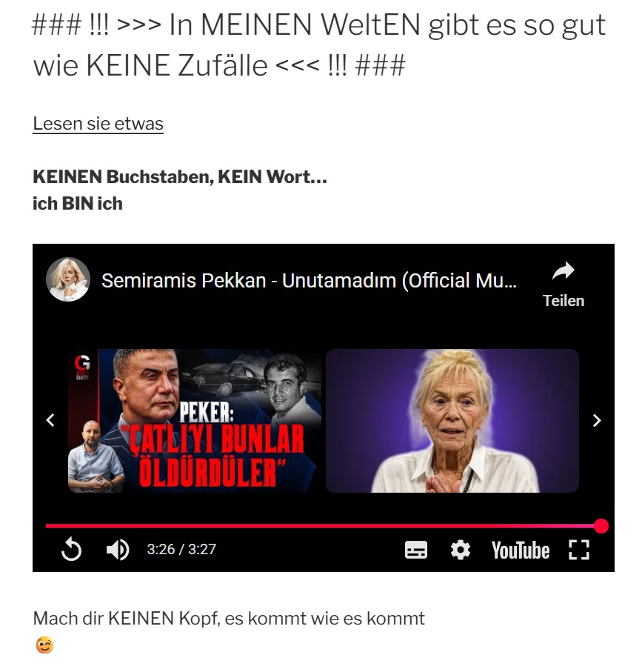Viewport: 642px width, 672px height.
Task: Toggle subtitles with the captions icon
Action: tap(416, 550)
